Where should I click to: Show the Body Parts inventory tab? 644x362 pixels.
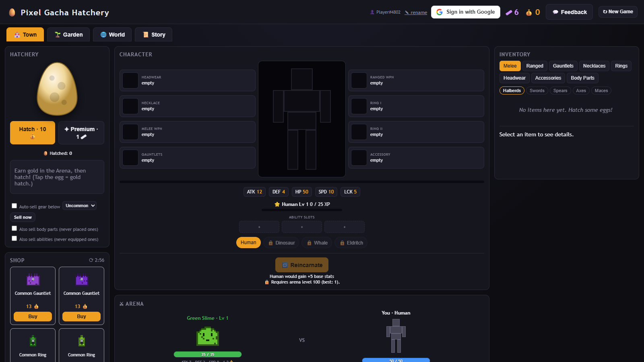pos(582,78)
